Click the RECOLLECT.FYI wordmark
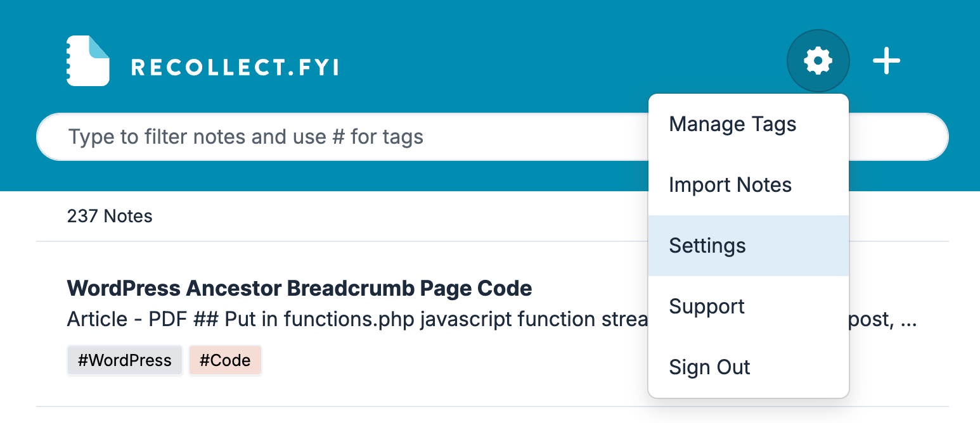The width and height of the screenshot is (980, 423). (235, 67)
